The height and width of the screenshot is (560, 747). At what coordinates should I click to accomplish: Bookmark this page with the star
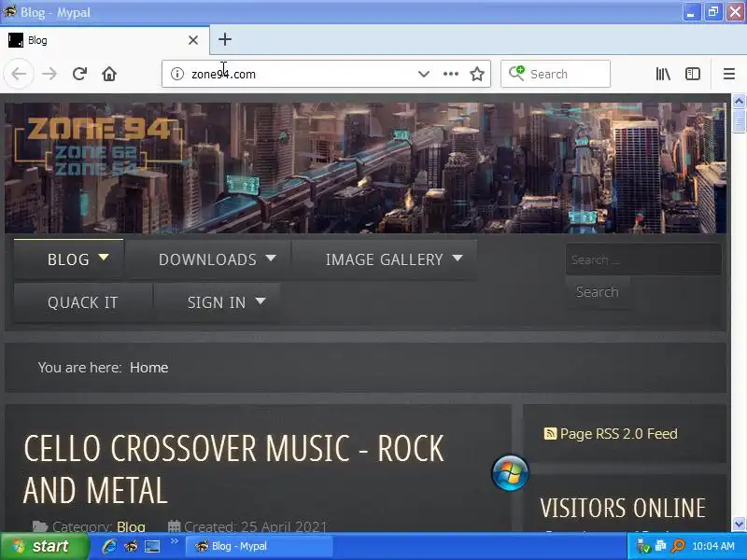point(477,74)
